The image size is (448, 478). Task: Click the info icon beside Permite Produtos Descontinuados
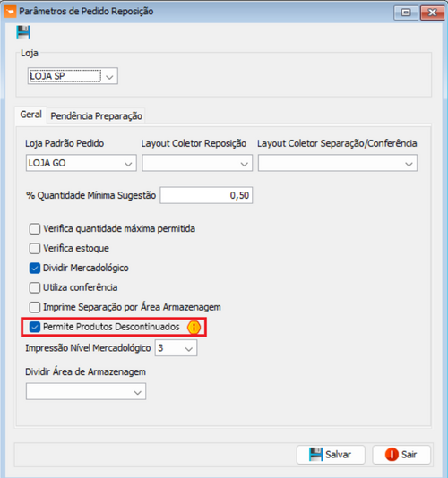point(194,327)
